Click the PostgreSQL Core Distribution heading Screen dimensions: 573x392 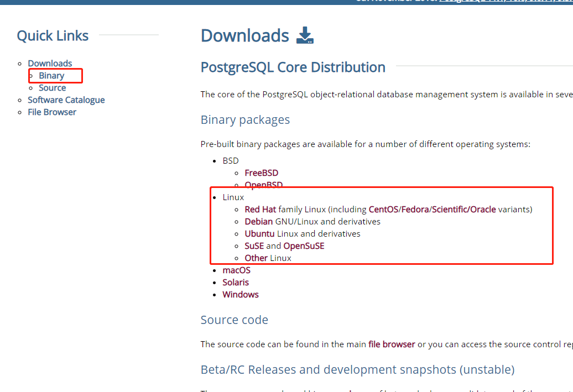coord(293,67)
